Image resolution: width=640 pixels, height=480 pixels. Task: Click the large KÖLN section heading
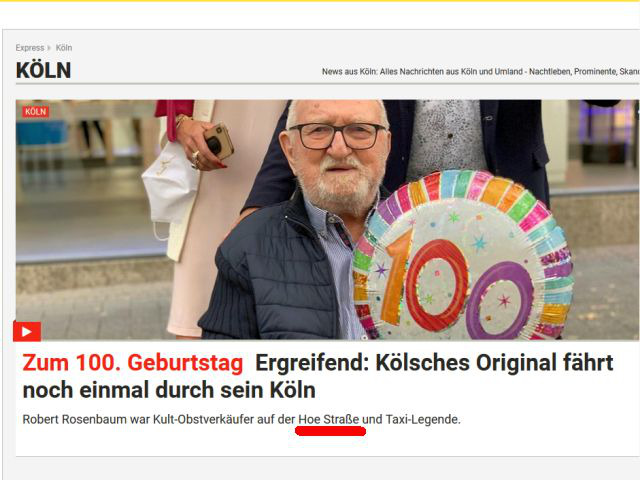43,70
